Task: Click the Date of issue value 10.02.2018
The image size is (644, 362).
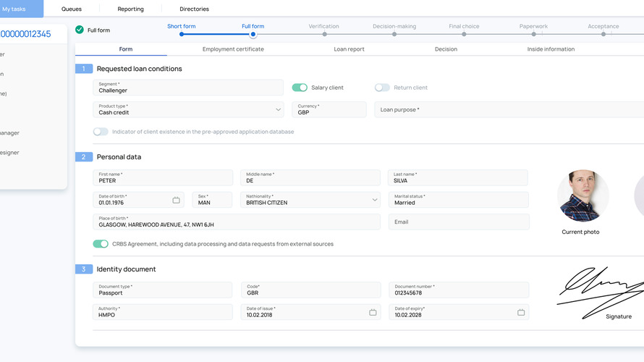Action: click(259, 315)
